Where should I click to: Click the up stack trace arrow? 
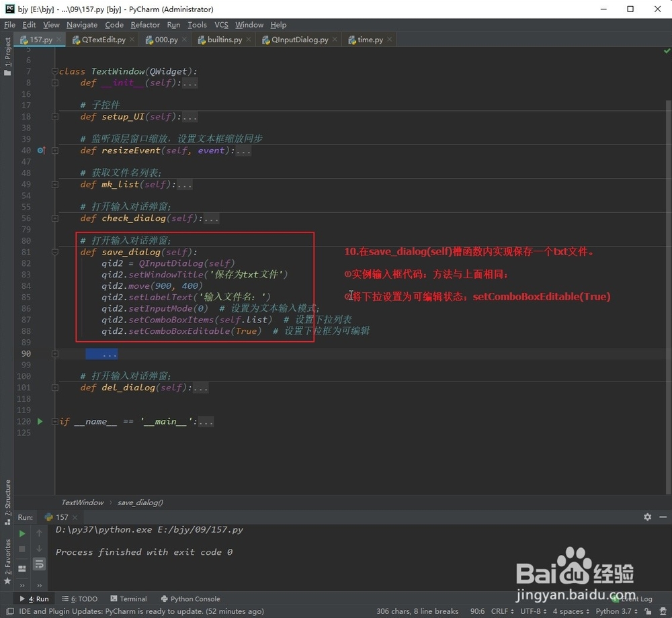point(39,533)
